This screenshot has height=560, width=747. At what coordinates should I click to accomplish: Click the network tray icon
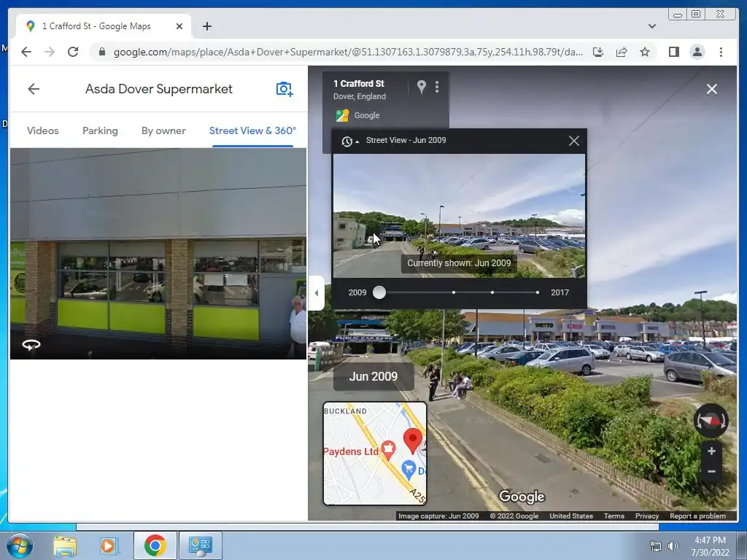click(x=656, y=546)
